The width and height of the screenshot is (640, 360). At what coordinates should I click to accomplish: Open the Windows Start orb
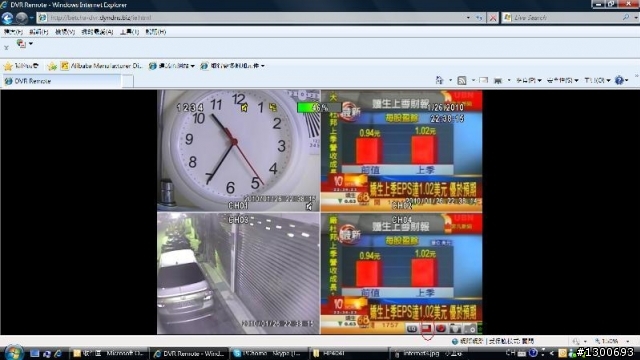coord(14,353)
